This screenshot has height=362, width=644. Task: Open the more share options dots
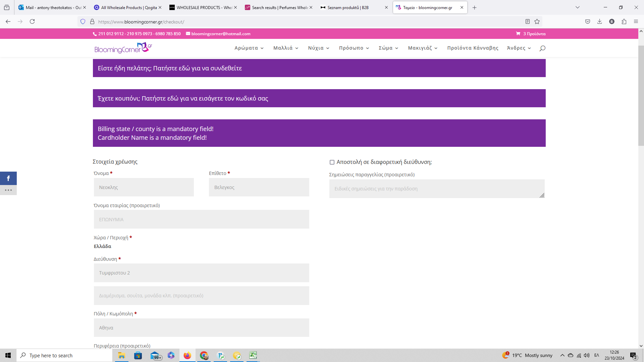pos(8,190)
